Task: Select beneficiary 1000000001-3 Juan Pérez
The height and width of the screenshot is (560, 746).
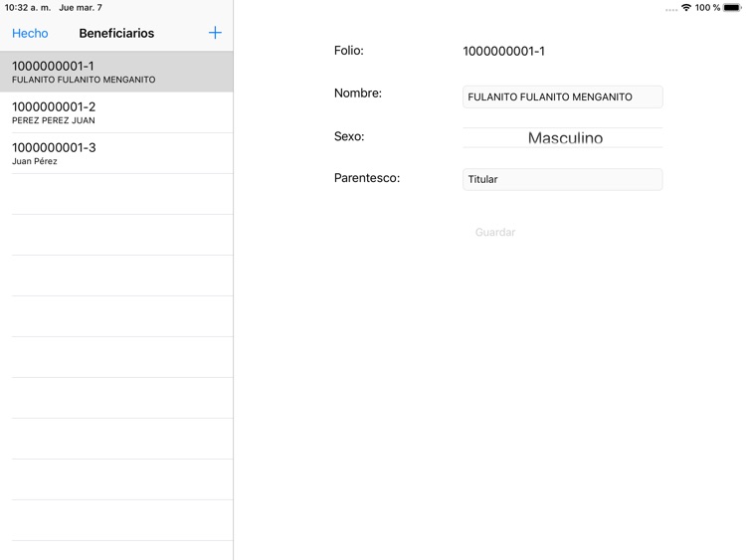Action: [x=116, y=154]
